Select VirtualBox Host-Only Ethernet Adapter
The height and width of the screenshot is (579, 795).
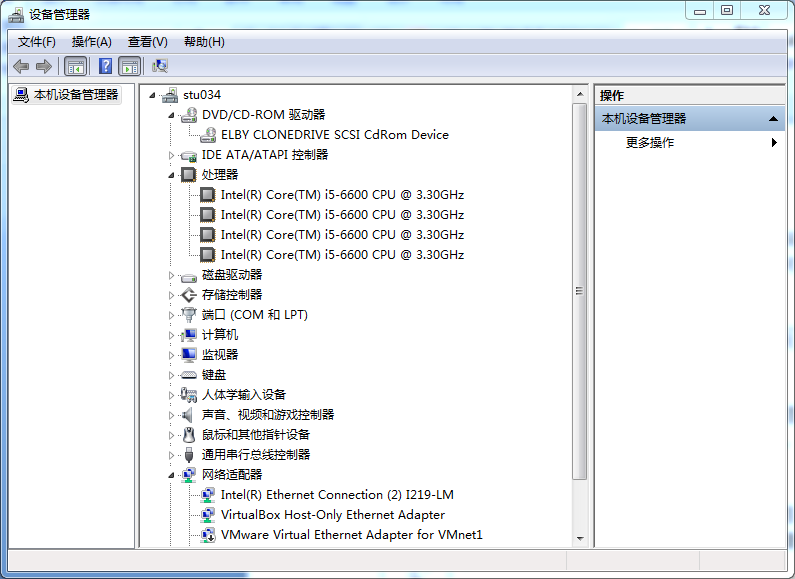(333, 515)
